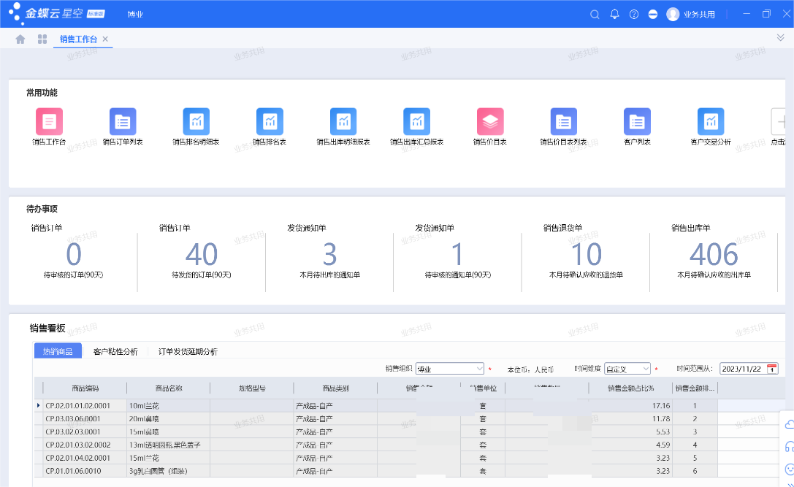The image size is (794, 487).
Task: Switch to 订单发货延期分析 tab
Action: point(188,352)
